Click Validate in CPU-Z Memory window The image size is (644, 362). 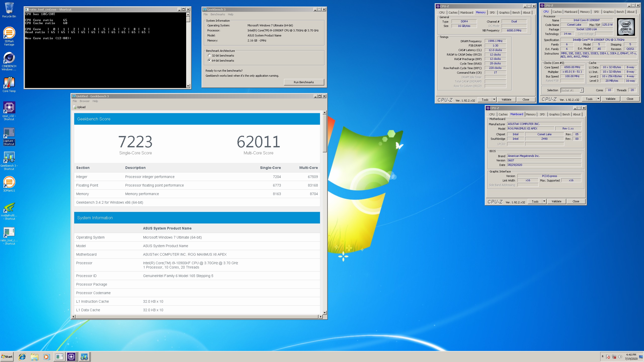pos(506,100)
